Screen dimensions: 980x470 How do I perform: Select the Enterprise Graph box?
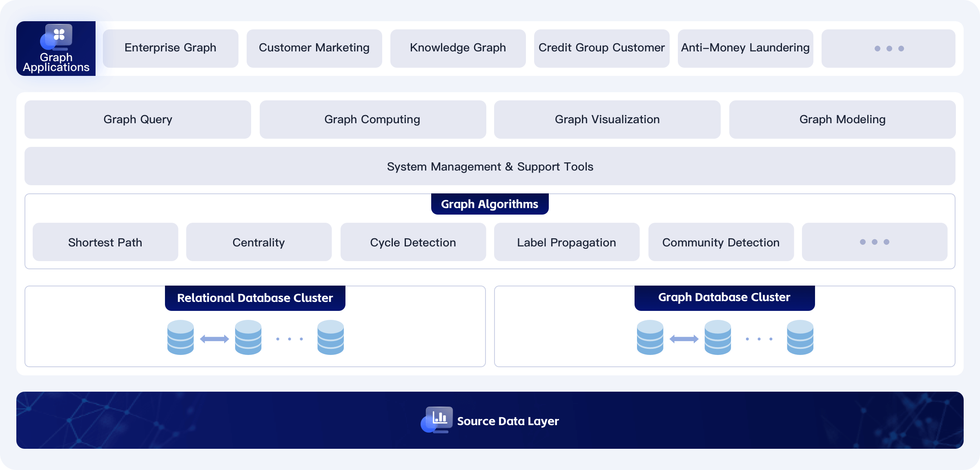171,49
